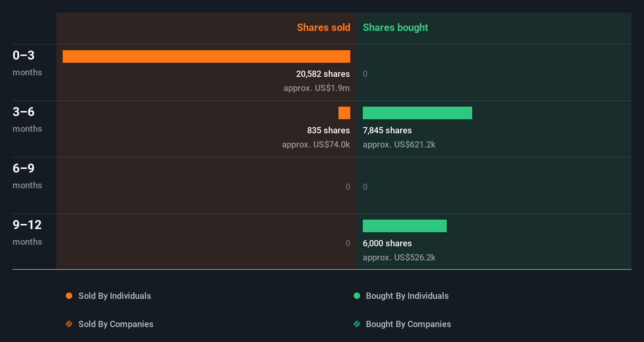Click the approx. US$526.2k label

399,257
